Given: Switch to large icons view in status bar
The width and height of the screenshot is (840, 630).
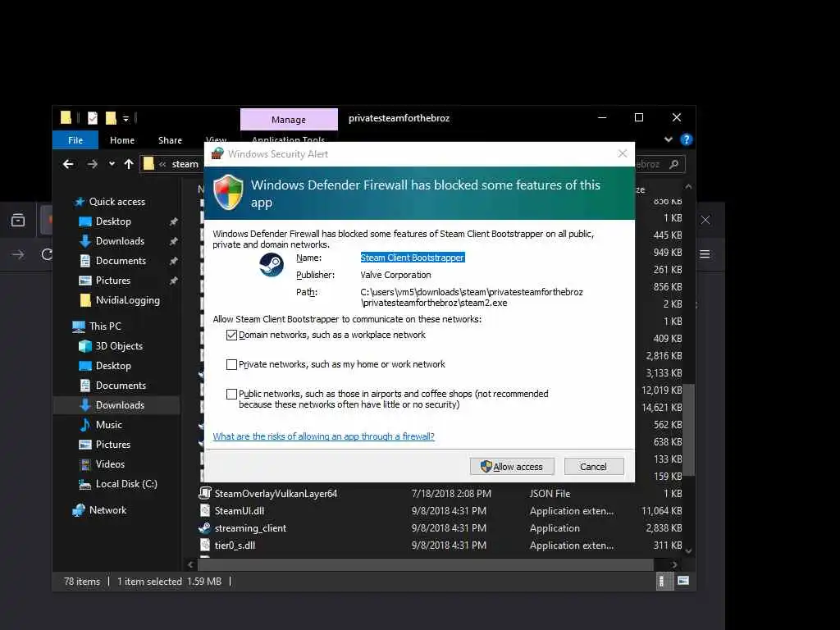Looking at the screenshot, I should point(683,582).
